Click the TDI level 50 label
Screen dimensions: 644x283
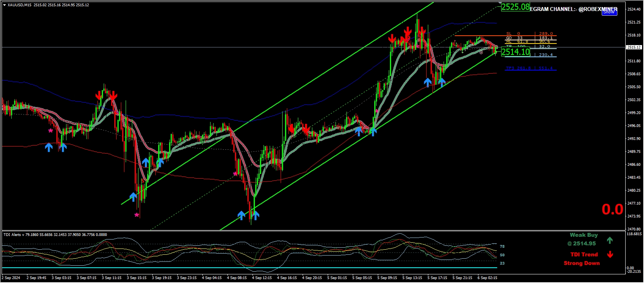click(502, 255)
